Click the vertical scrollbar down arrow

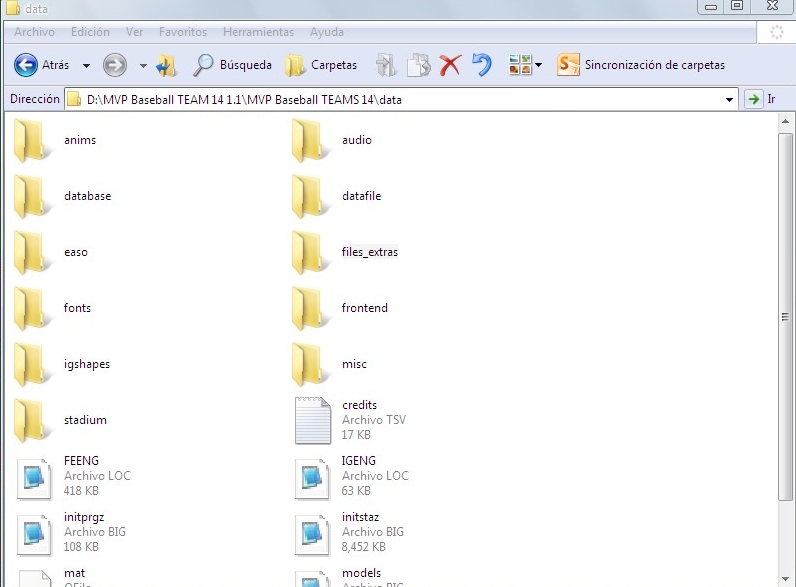(786, 579)
